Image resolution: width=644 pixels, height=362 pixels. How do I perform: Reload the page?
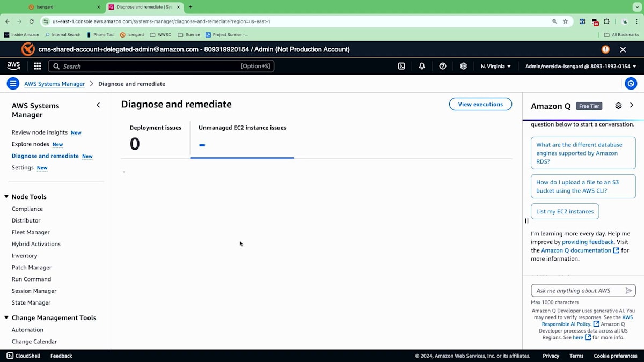click(x=32, y=21)
